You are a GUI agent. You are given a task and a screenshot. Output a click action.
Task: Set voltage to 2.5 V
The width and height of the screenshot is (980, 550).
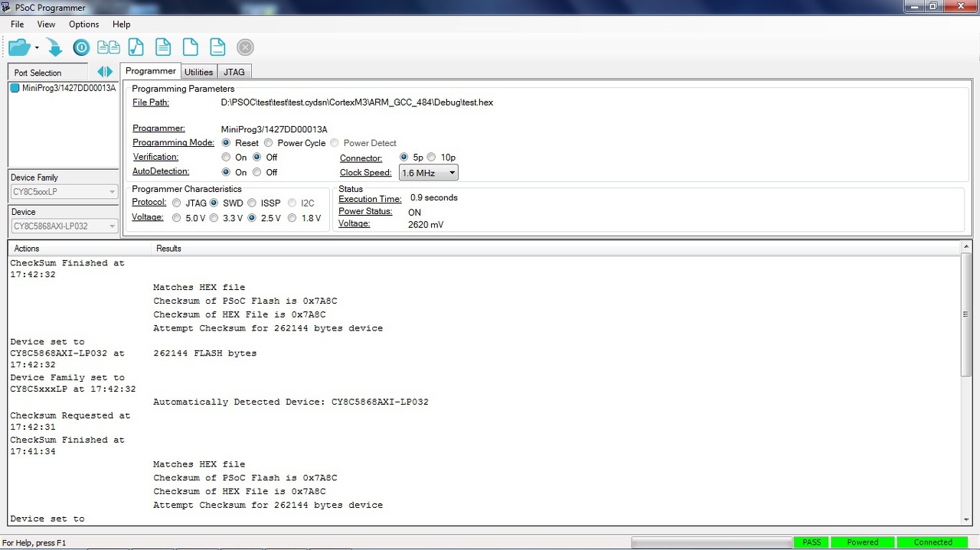[252, 218]
